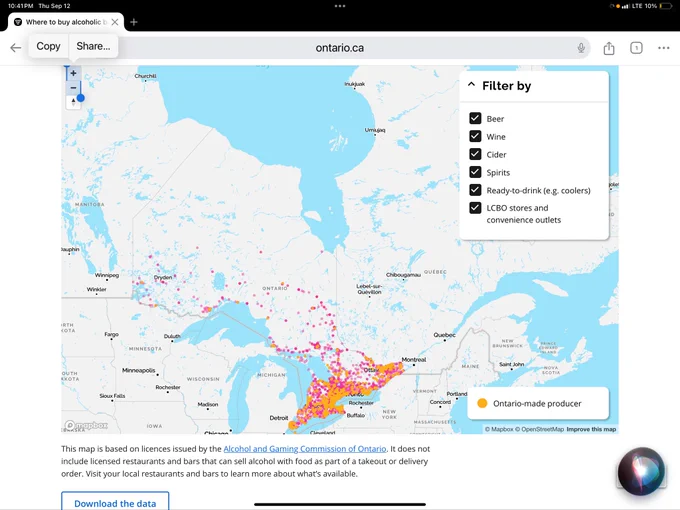
Task: Tap the microphone icon in address bar
Action: click(x=581, y=48)
